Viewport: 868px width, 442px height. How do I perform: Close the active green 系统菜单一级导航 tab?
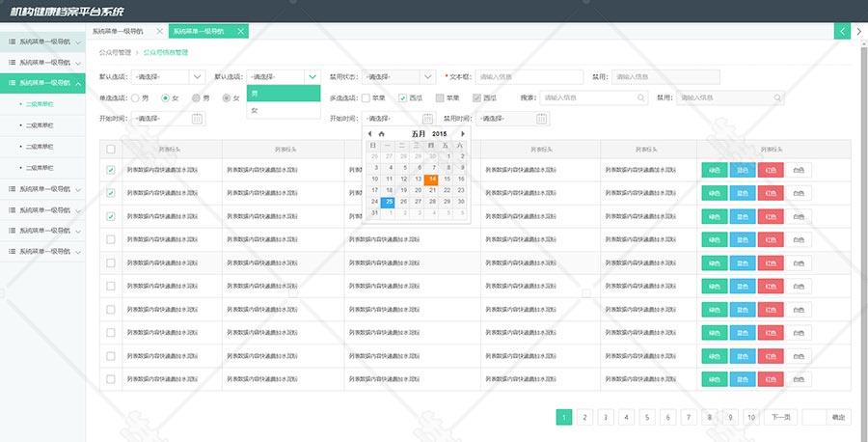pos(240,32)
